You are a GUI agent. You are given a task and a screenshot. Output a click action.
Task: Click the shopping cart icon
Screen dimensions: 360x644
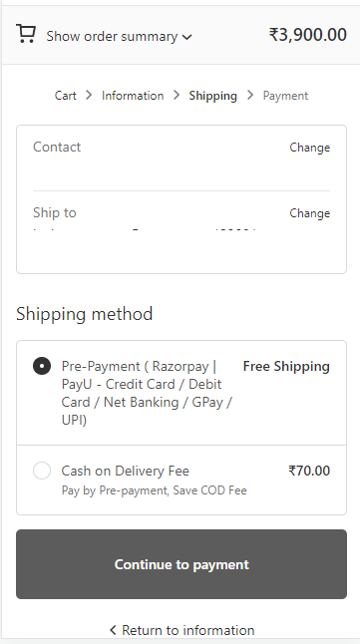(26, 34)
